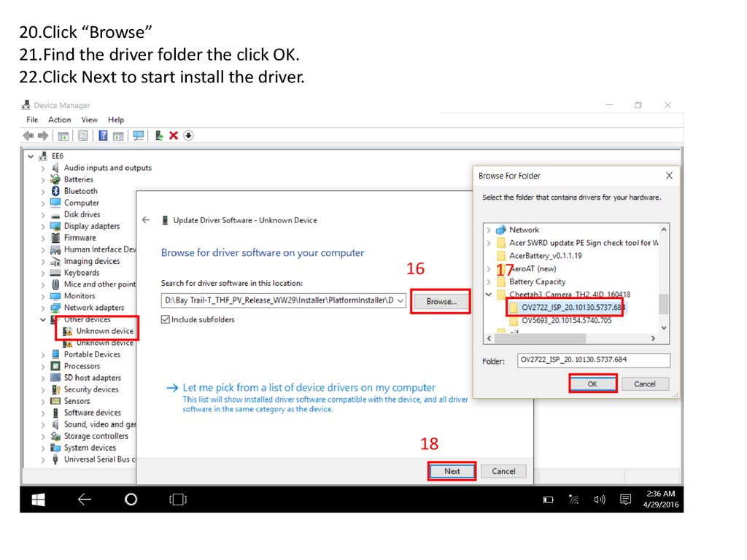Expand the Network folder in Browse For Folder
The image size is (747, 560).
tap(488, 230)
